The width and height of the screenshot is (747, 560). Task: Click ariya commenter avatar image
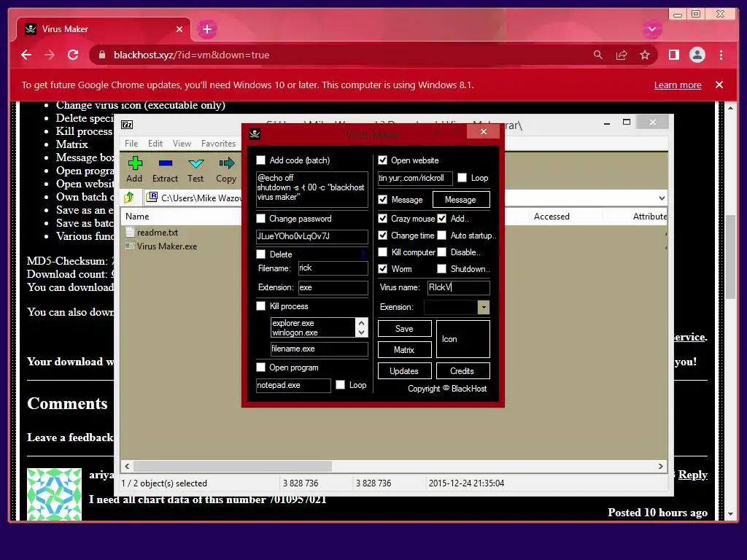54,494
